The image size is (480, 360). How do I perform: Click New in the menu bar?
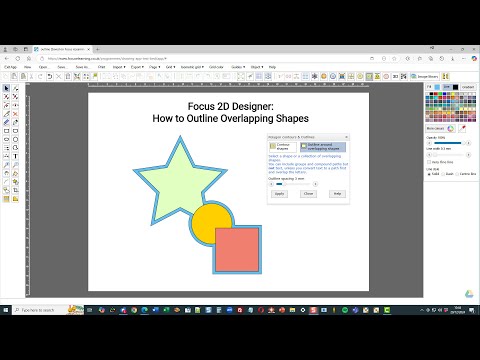pyautogui.click(x=27, y=67)
